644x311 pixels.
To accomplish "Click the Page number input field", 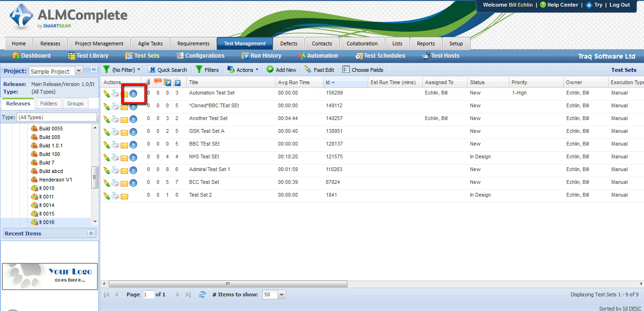I will click(148, 294).
